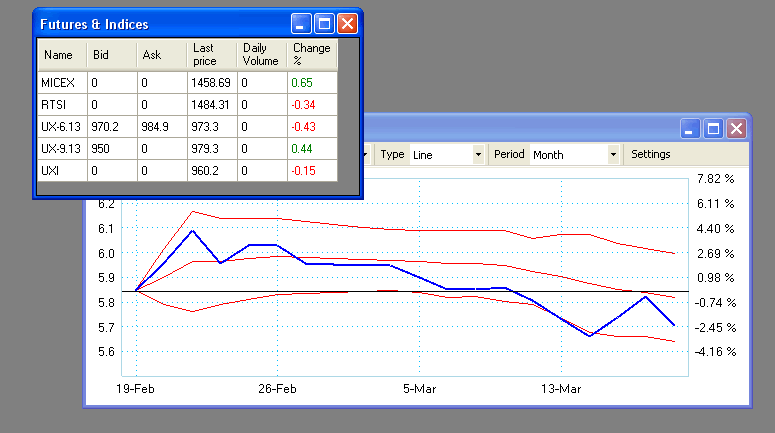The width and height of the screenshot is (775, 433).
Task: Click the 6.0 price label on left axis
Action: [106, 254]
